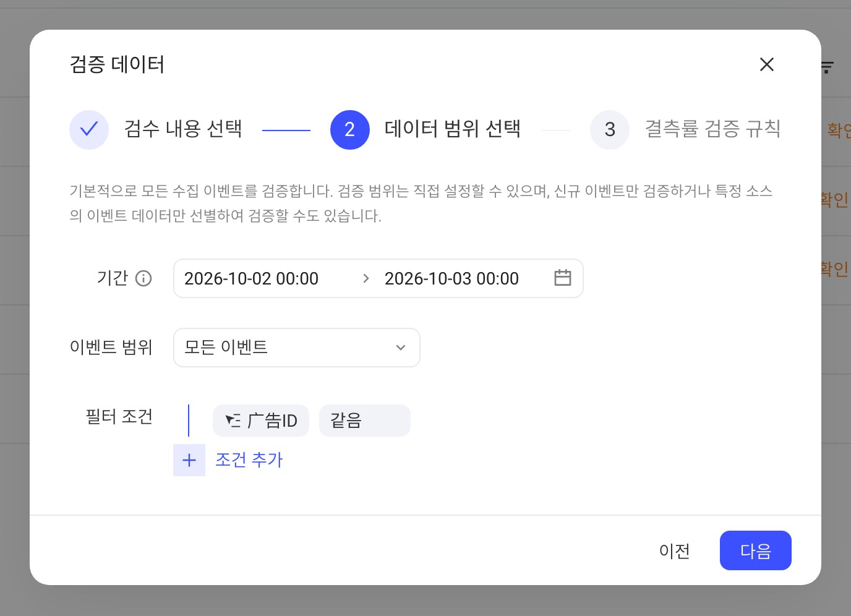Click the end date 2026-10-03 00:00 field
851x616 pixels.
tap(452, 278)
